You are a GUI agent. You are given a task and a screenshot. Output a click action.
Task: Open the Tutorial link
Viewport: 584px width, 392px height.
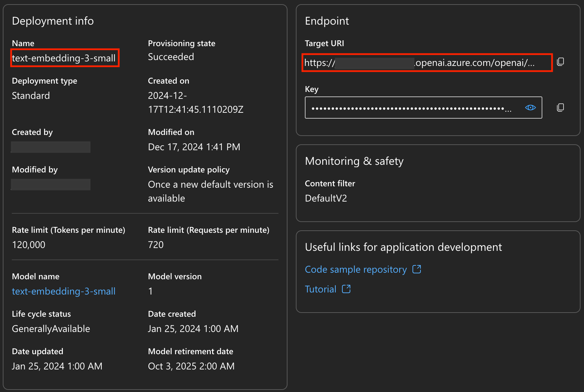[320, 289]
